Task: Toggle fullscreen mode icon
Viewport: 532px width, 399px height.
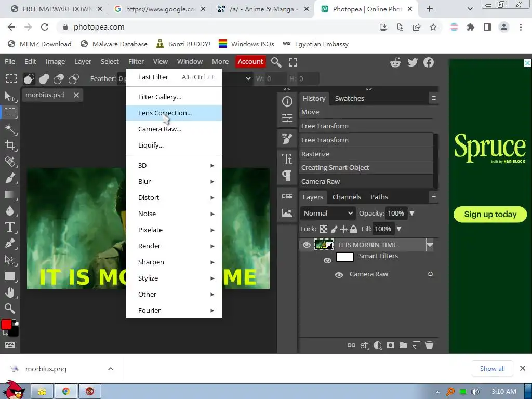Action: pyautogui.click(x=293, y=62)
